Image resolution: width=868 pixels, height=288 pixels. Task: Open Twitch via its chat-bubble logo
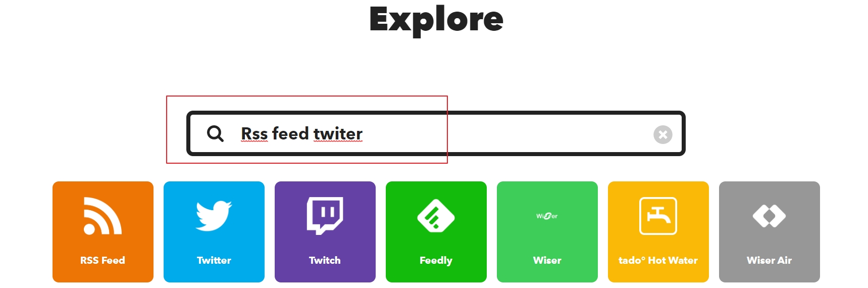(325, 216)
